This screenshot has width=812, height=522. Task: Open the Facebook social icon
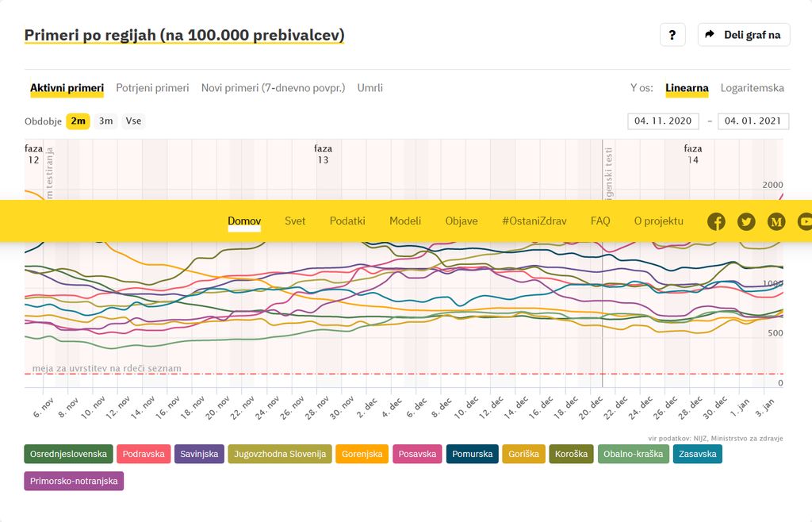coord(716,221)
